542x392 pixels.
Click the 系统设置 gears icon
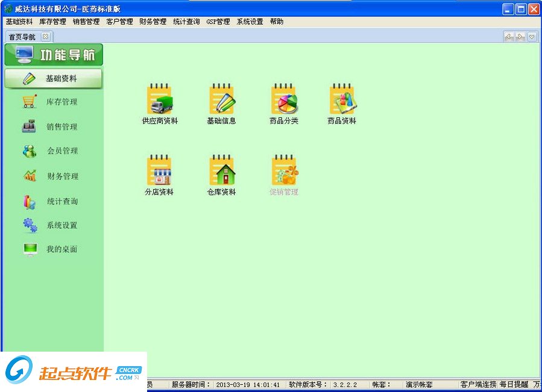pos(27,225)
